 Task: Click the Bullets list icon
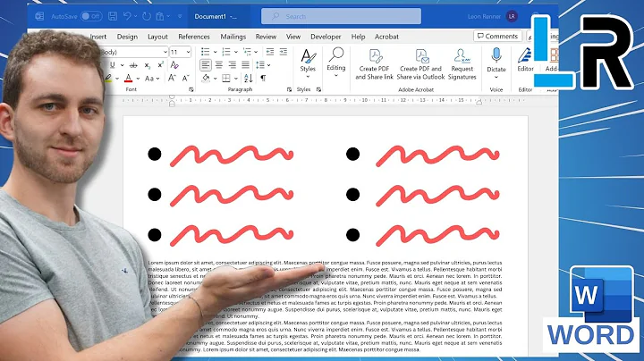click(206, 52)
